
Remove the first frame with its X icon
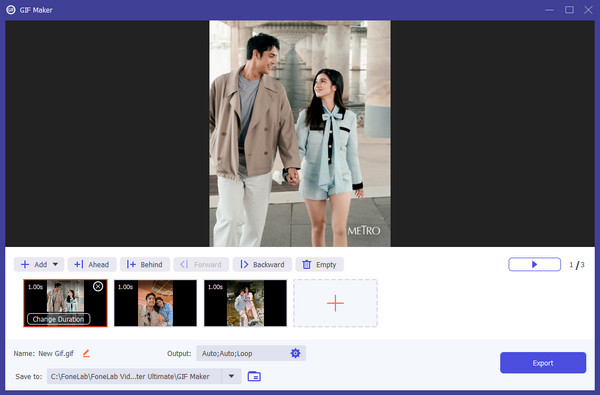98,286
